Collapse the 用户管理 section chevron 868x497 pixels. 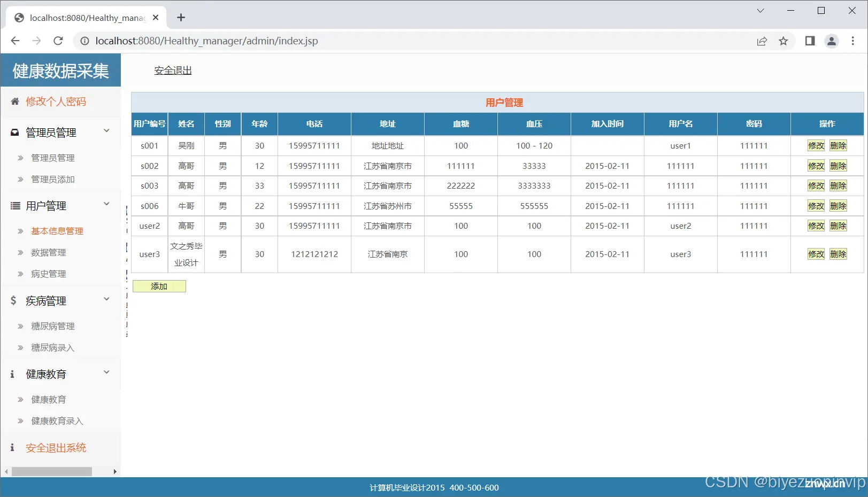point(106,204)
